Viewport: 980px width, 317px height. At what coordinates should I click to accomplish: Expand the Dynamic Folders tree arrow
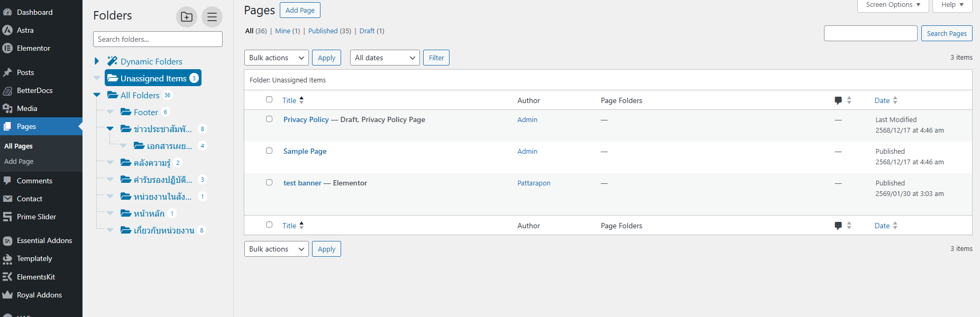[97, 61]
